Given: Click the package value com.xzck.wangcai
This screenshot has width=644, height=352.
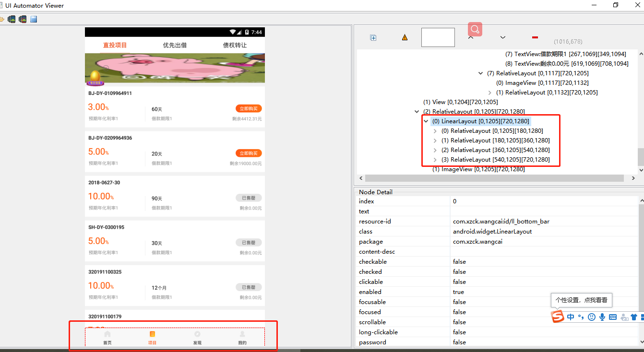Looking at the screenshot, I should (477, 242).
